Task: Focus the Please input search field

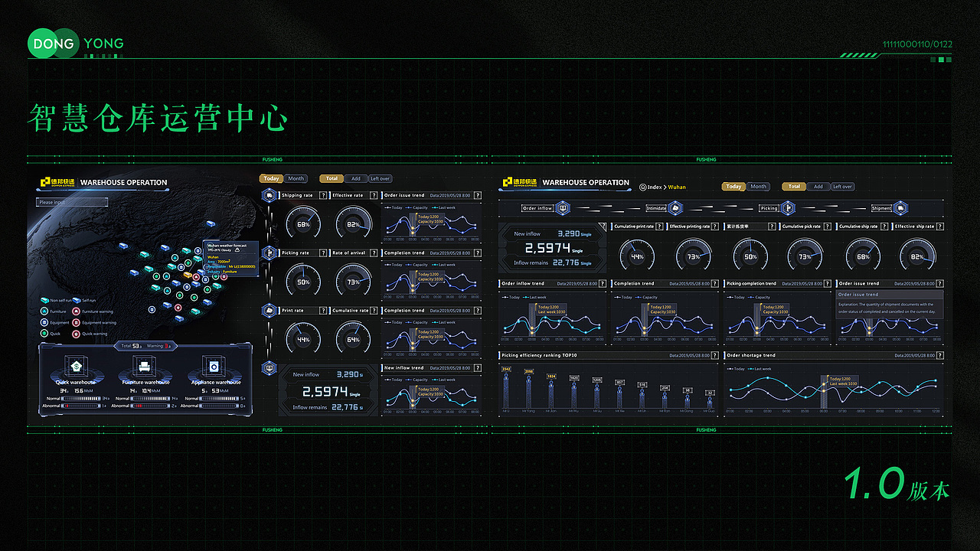Action: pos(72,202)
